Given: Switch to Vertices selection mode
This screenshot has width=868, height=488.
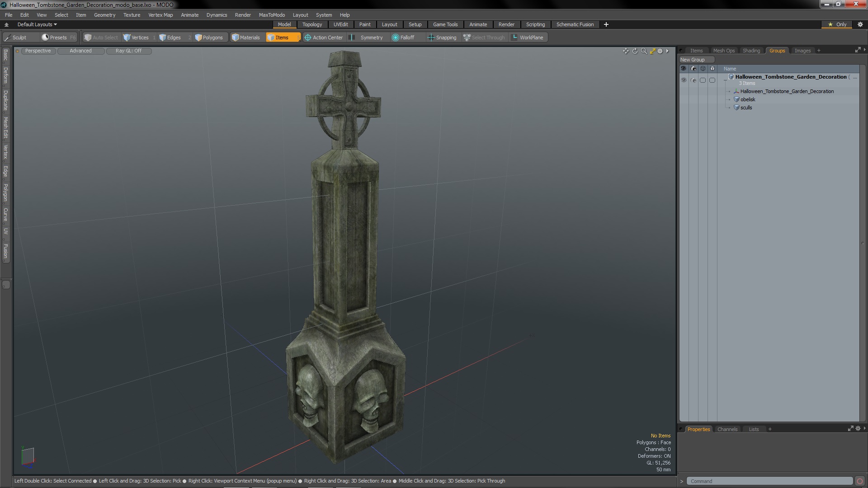Looking at the screenshot, I should tap(139, 38).
